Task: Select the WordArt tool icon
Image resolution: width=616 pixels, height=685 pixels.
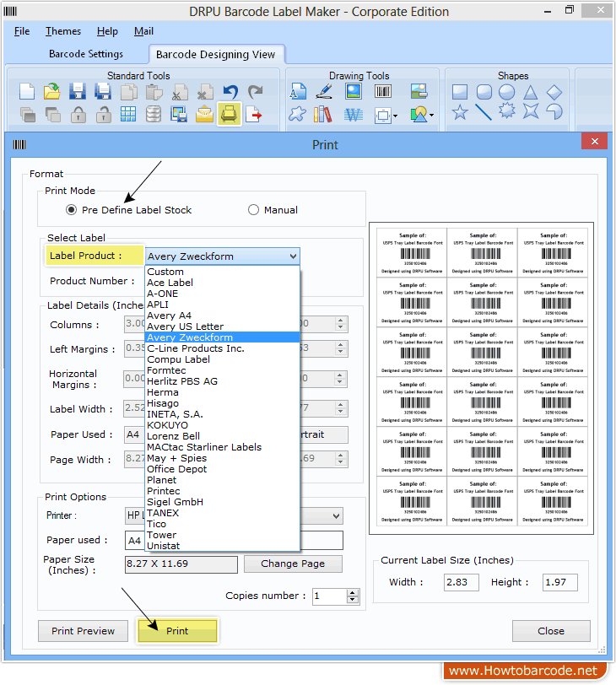Action: click(354, 115)
